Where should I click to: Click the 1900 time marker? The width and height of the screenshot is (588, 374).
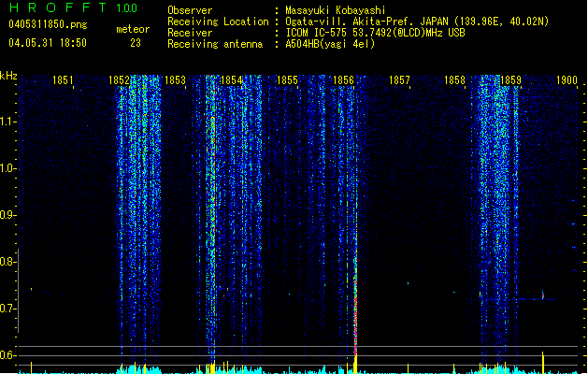click(x=566, y=79)
